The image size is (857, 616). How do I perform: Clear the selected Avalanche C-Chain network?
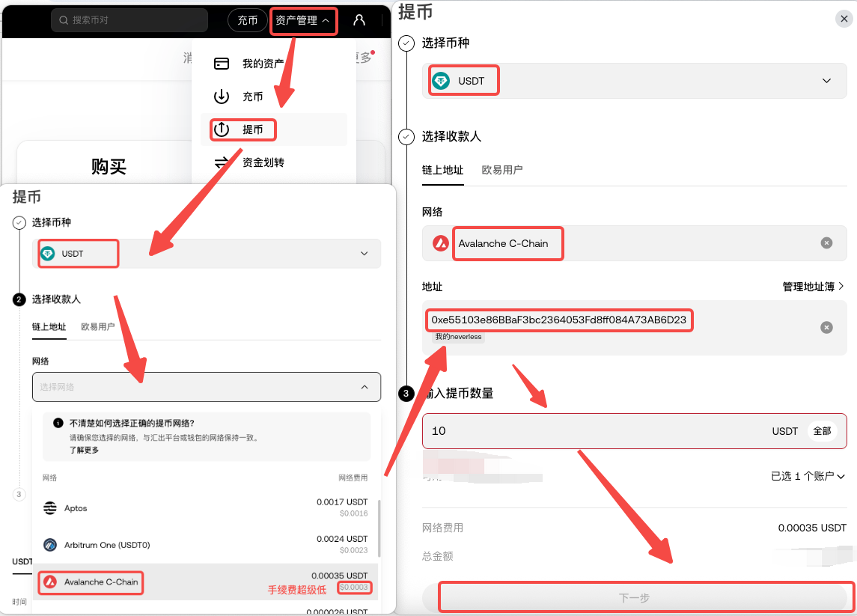point(826,243)
